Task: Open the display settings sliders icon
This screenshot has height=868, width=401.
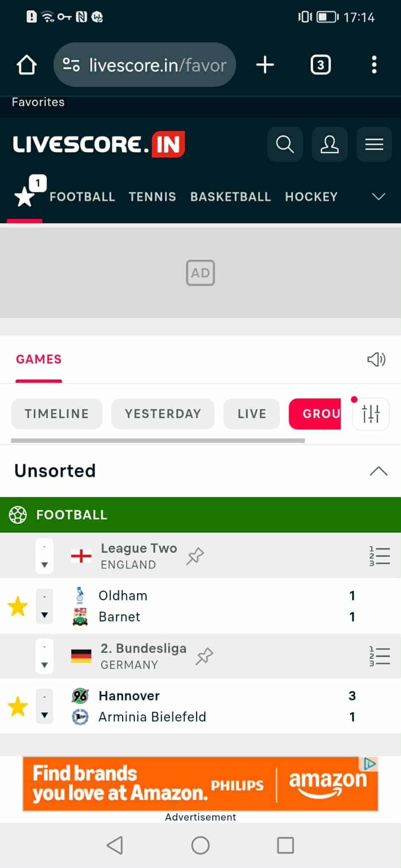Action: pos(371,414)
